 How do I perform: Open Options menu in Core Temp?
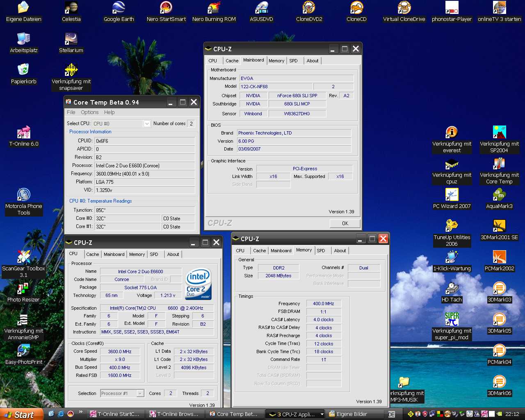click(x=89, y=112)
